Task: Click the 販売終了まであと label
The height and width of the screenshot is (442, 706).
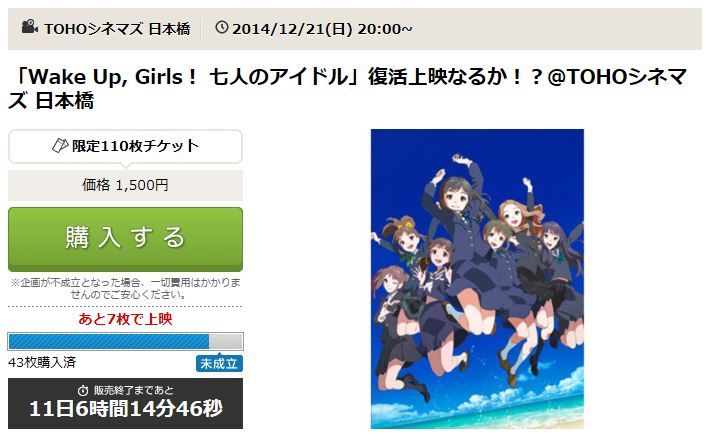Action: [x=134, y=390]
